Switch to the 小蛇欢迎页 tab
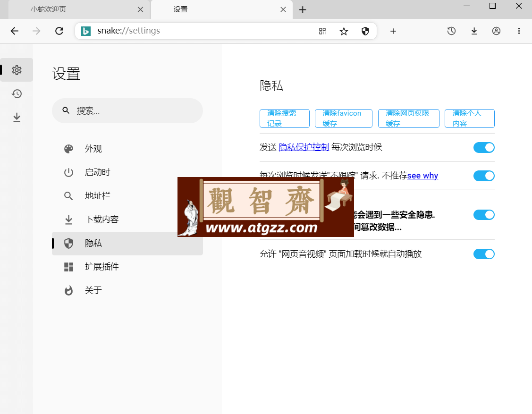This screenshot has width=532, height=414. click(79, 9)
